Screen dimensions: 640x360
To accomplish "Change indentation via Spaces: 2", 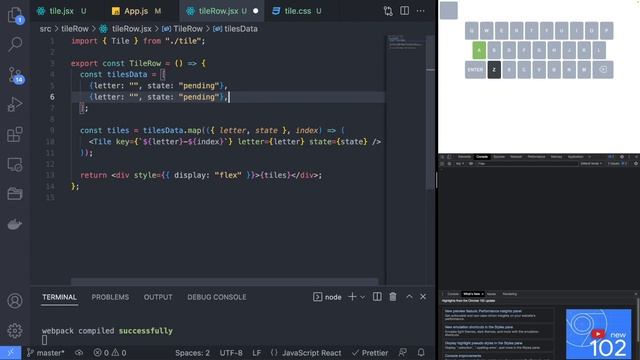I will (x=192, y=353).
